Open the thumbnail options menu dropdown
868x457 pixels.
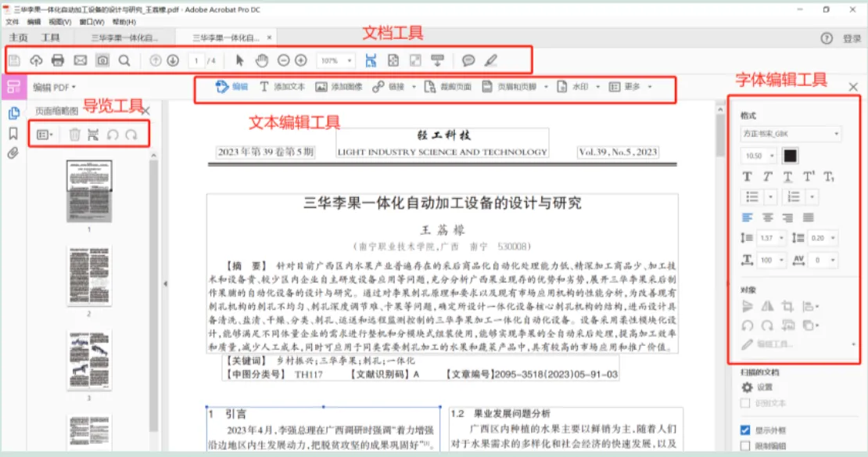[45, 135]
